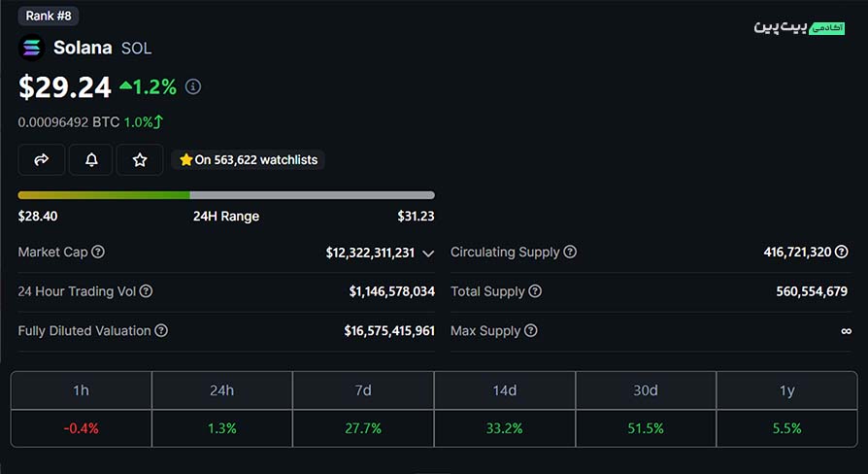Click the 5.5% 1y change value
The width and height of the screenshot is (868, 474).
(786, 428)
